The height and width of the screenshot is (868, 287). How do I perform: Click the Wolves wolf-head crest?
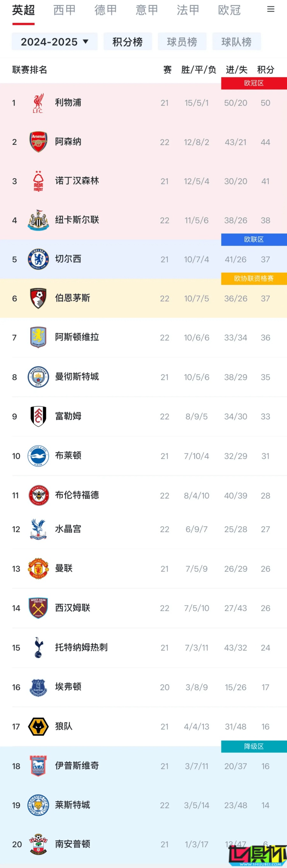click(38, 726)
